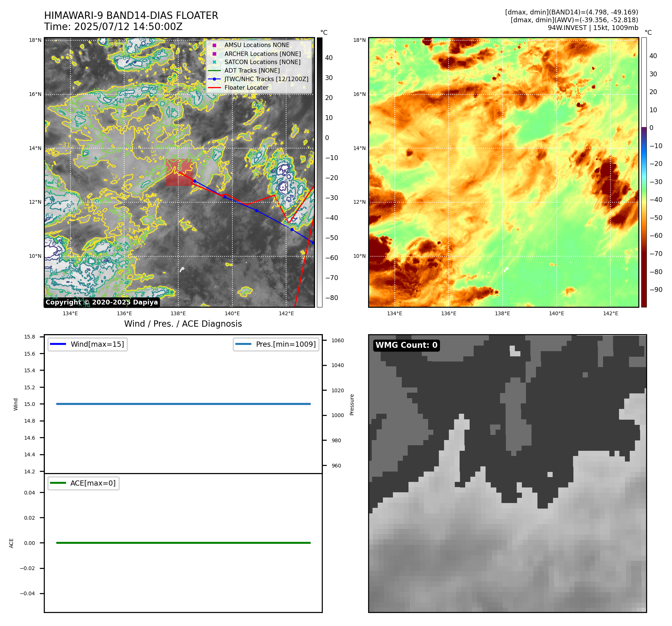
Task: Click the rainbow AWV temperature colorbar
Action: click(x=644, y=172)
